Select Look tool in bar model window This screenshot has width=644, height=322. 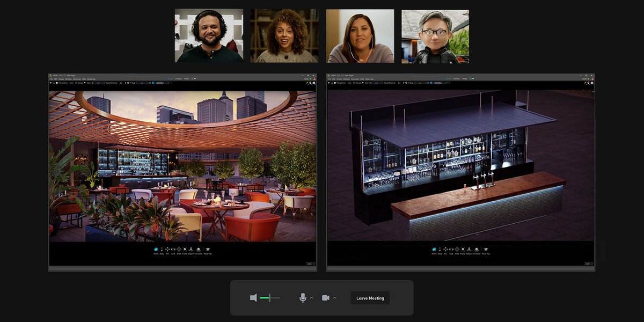pos(451,250)
